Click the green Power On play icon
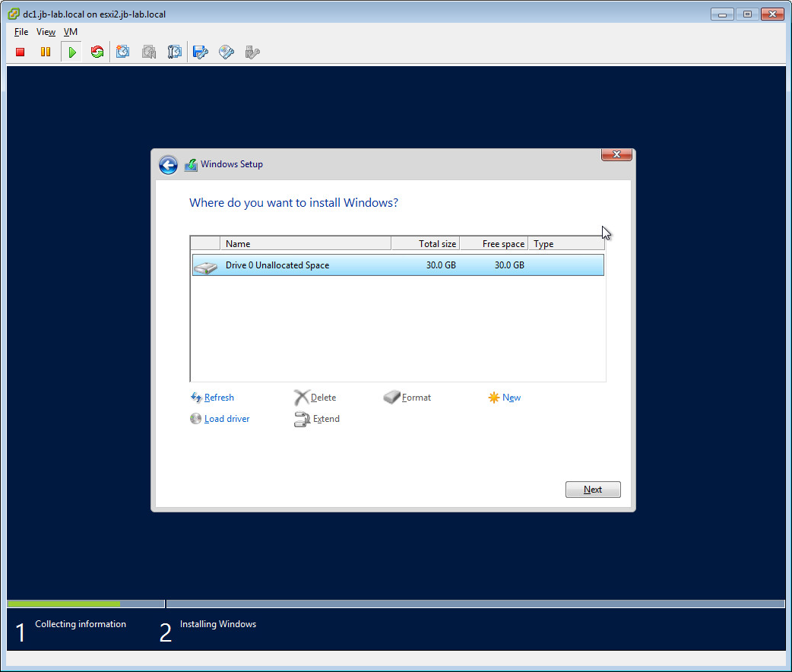792x672 pixels. coord(71,52)
